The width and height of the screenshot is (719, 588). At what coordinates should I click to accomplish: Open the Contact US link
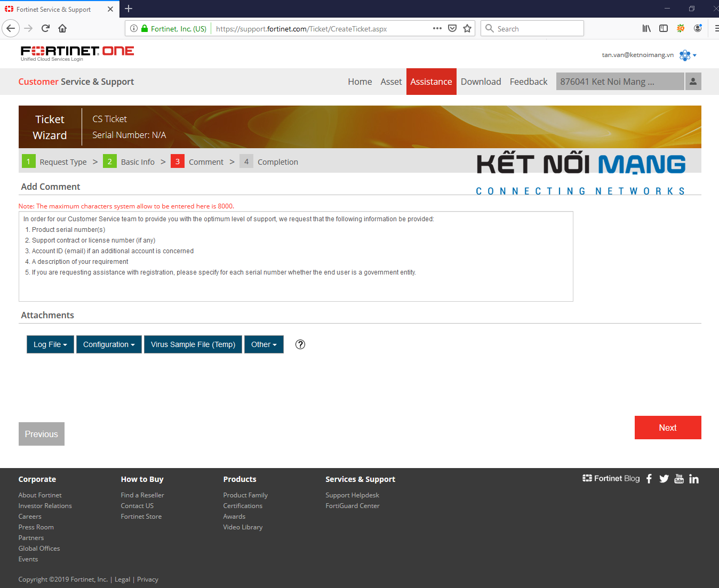click(x=137, y=506)
